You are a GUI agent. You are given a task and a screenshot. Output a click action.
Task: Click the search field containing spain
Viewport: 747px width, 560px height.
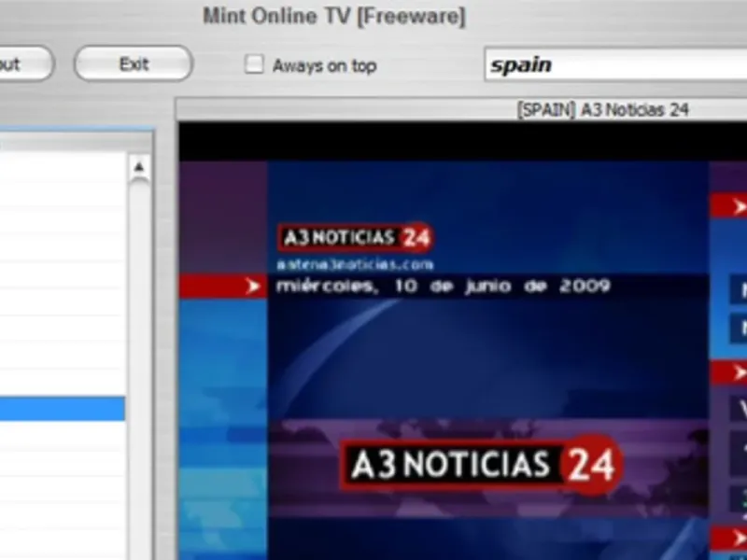point(615,64)
